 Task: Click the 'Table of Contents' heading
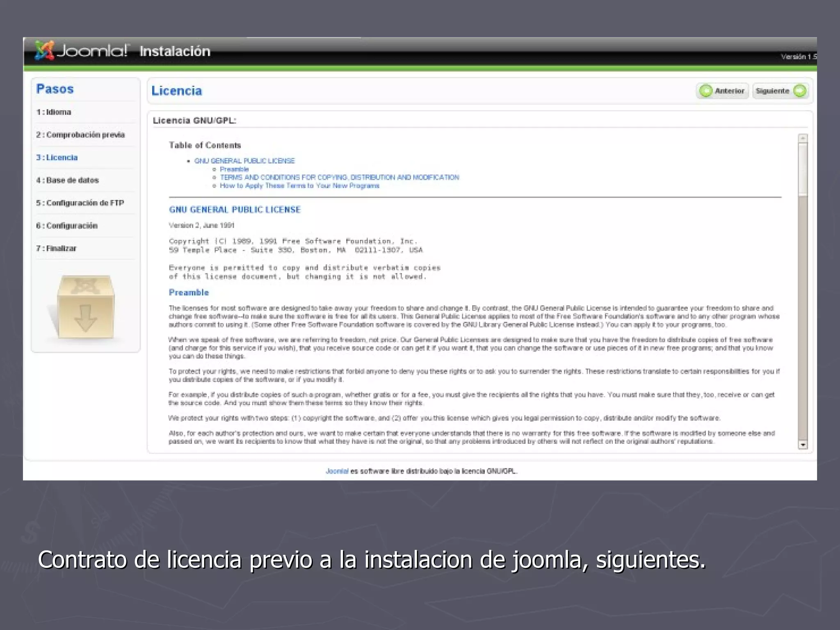point(205,145)
